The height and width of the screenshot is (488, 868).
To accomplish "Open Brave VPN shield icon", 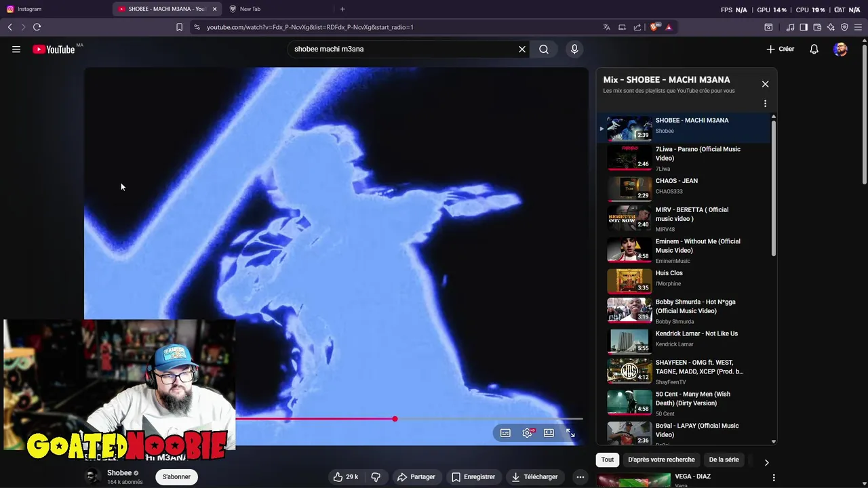I will coord(844,27).
